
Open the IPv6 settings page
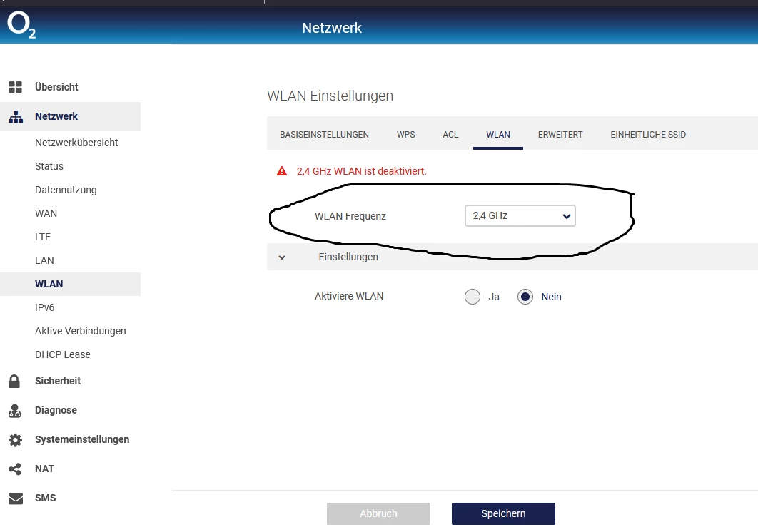(44, 308)
